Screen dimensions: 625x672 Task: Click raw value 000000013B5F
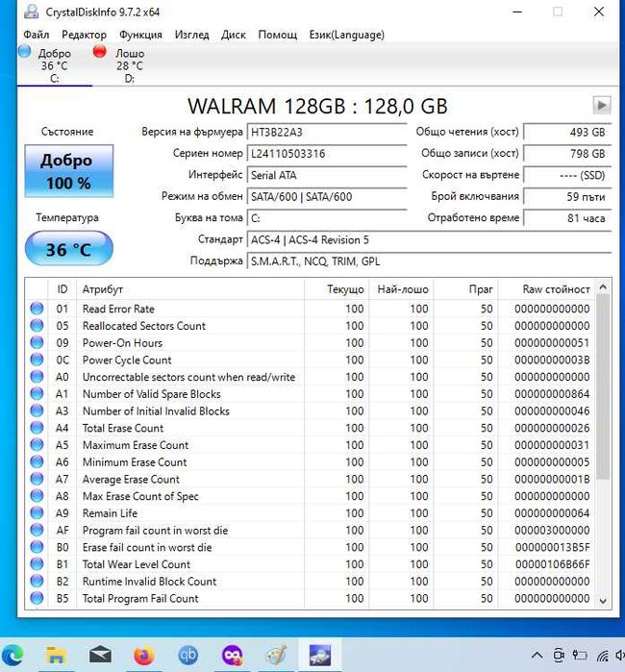[x=553, y=547]
